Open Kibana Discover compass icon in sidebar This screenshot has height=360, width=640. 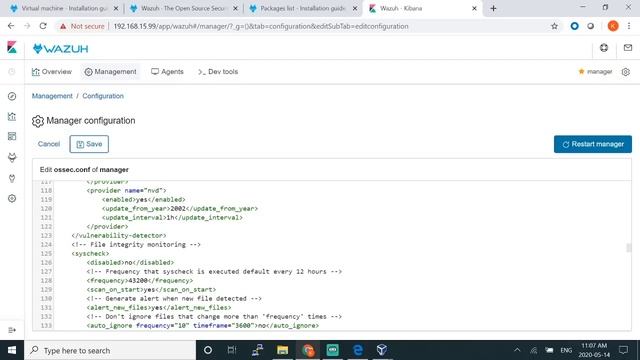click(12, 96)
